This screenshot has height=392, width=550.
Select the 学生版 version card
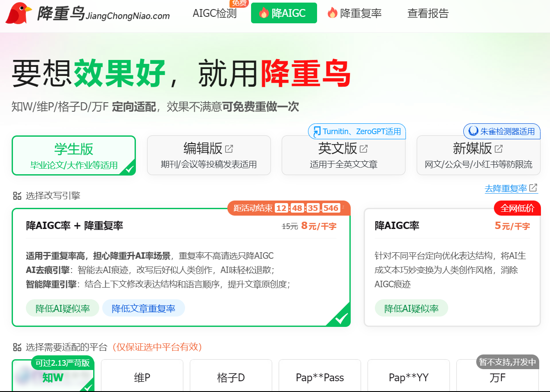[x=74, y=156]
